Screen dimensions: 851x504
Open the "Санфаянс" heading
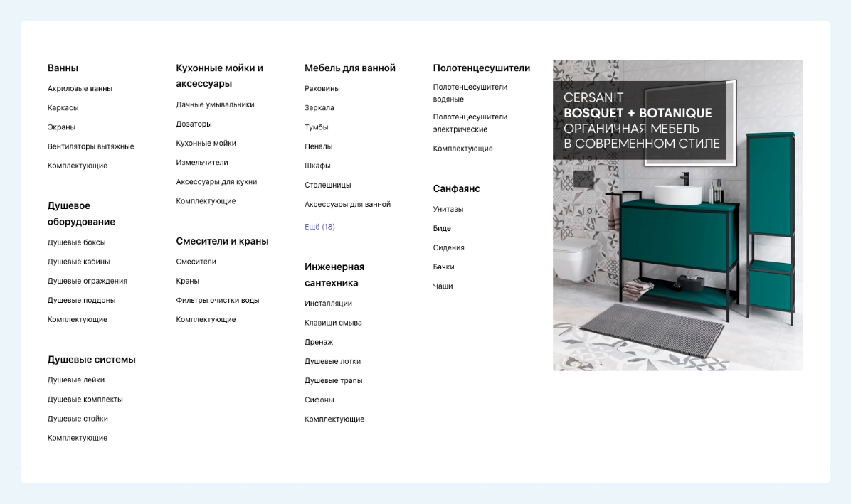(x=456, y=188)
